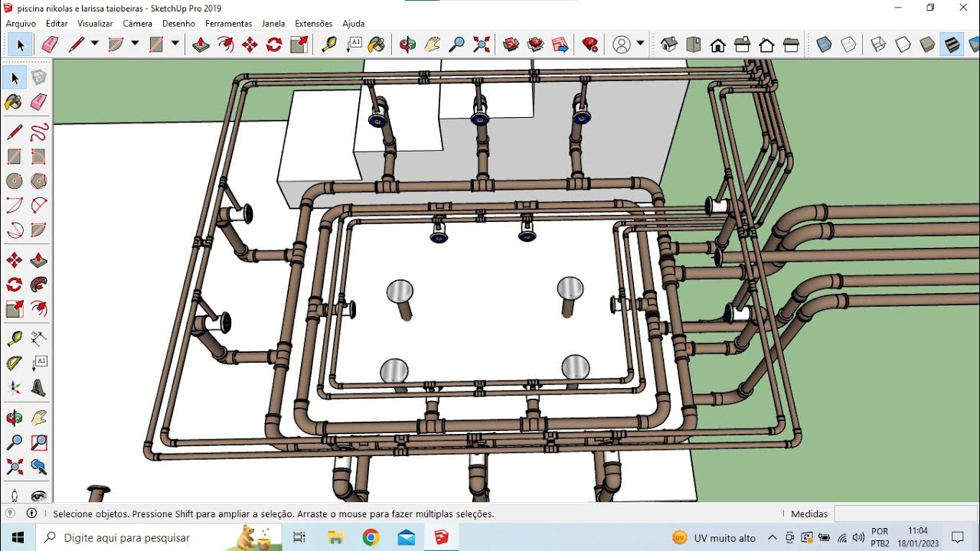
Task: Activate the Offset tool in top toolbar
Action: tap(225, 44)
